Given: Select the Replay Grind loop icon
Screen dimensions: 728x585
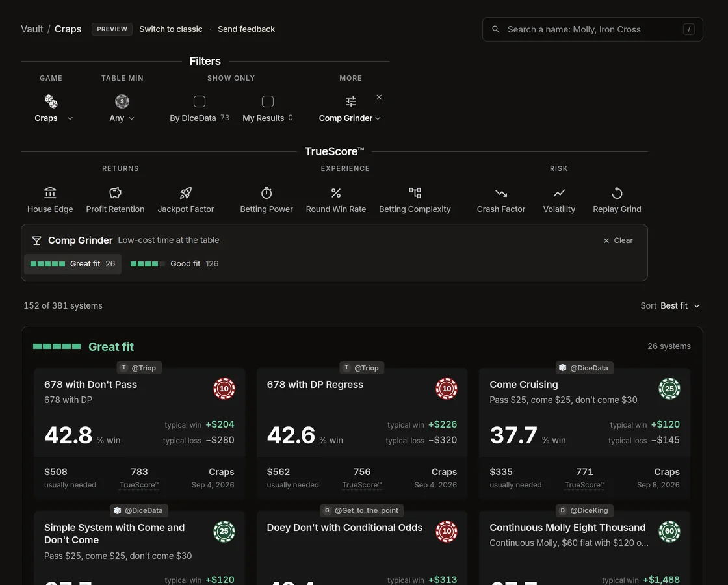Looking at the screenshot, I should point(617,192).
